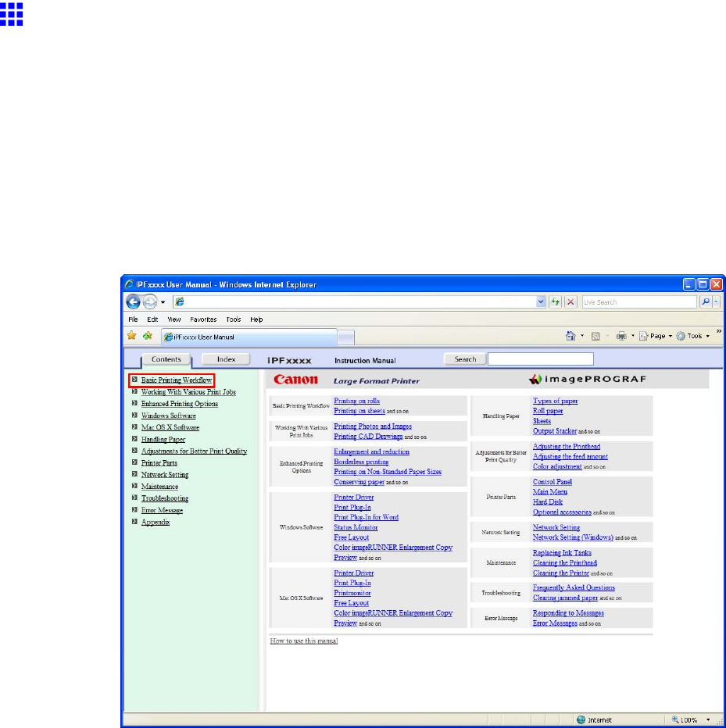Click the Add to Favorites icon
This screenshot has width=726, height=728.
(x=148, y=336)
